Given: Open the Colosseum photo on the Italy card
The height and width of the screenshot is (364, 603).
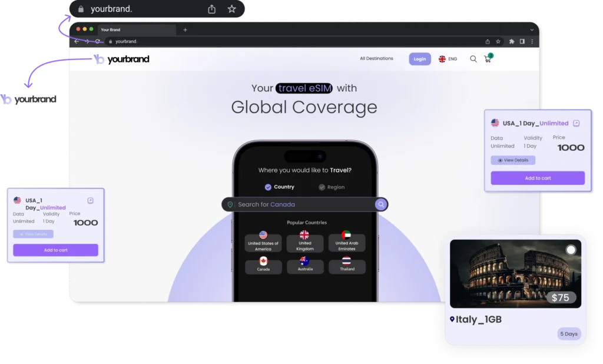Looking at the screenshot, I should tap(515, 273).
